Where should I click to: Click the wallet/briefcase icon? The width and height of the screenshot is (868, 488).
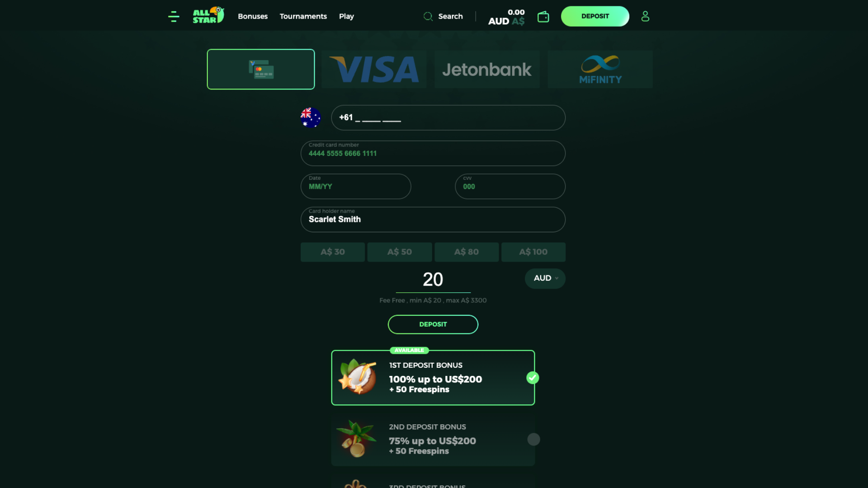pos(542,16)
